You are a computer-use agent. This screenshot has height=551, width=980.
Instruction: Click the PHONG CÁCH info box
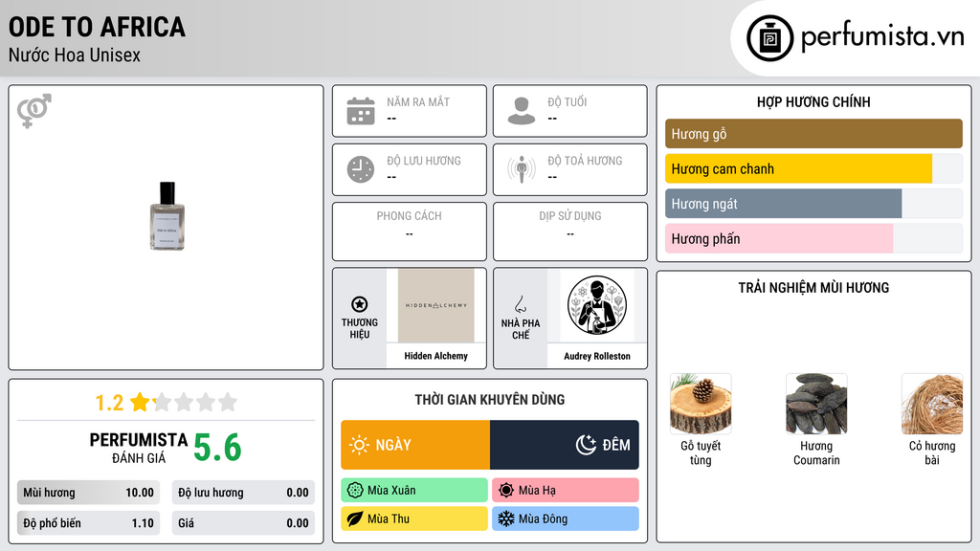410,231
